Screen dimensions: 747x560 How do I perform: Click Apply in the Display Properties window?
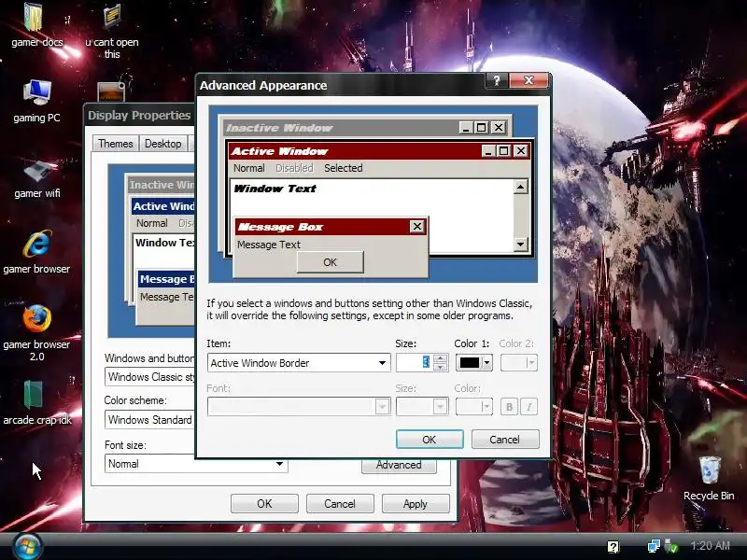coord(416,504)
